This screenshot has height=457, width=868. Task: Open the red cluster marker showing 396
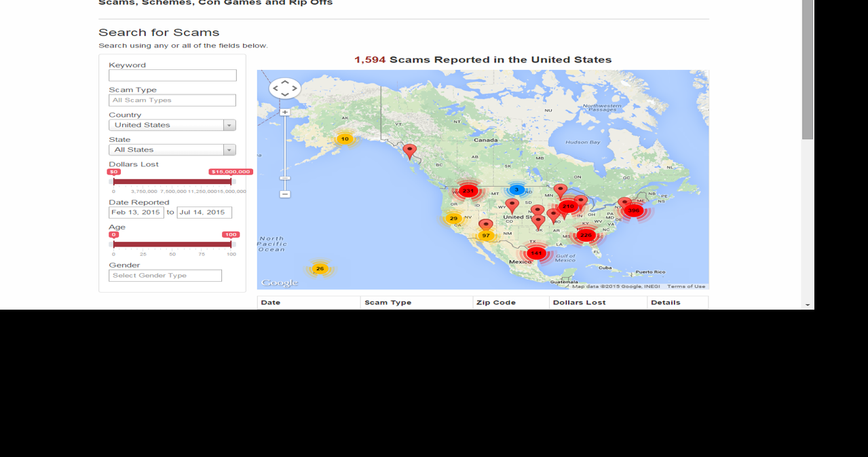[x=634, y=211]
